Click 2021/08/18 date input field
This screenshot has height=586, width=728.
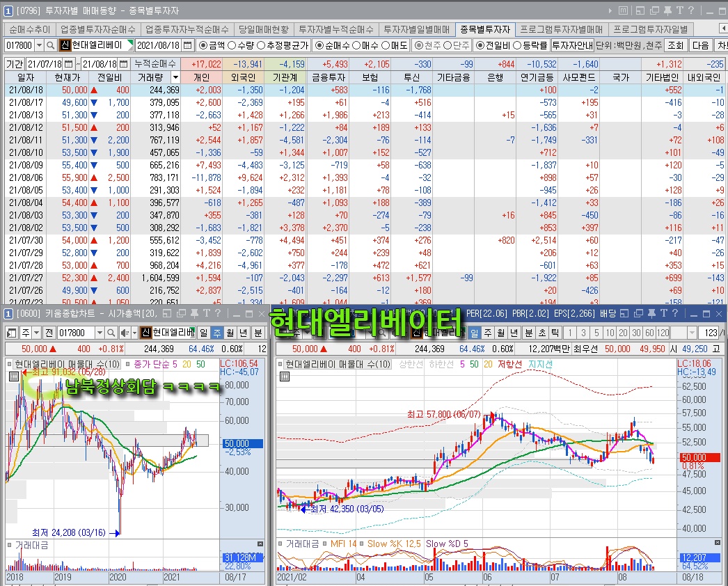159,45
